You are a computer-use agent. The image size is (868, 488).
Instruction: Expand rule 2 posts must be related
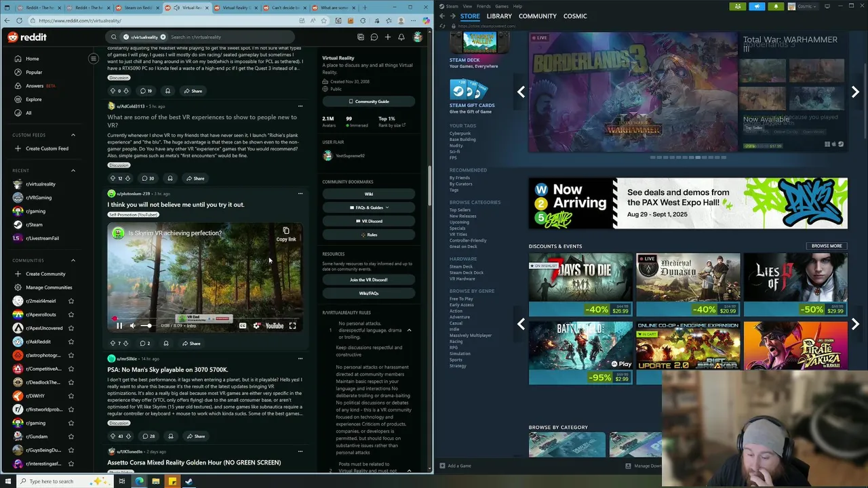pyautogui.click(x=409, y=470)
